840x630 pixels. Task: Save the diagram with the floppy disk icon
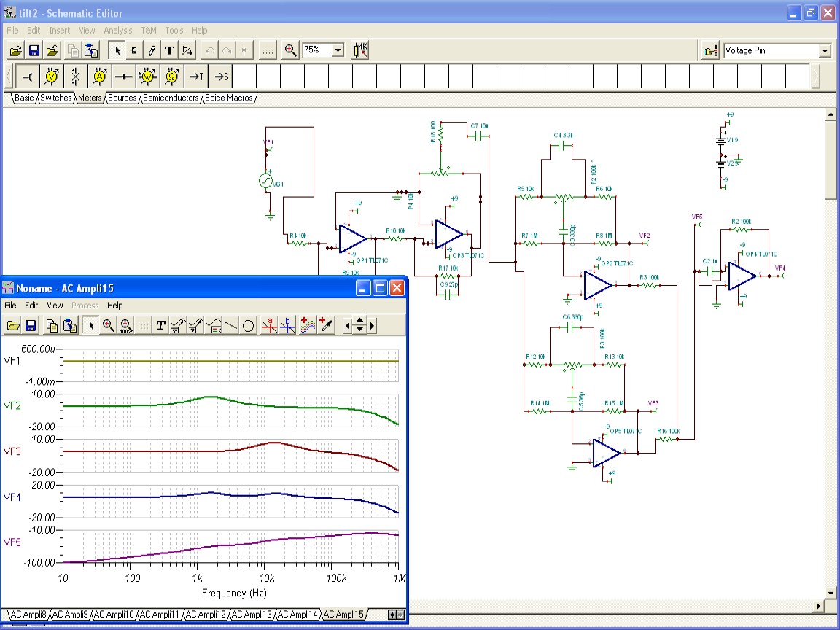31,326
